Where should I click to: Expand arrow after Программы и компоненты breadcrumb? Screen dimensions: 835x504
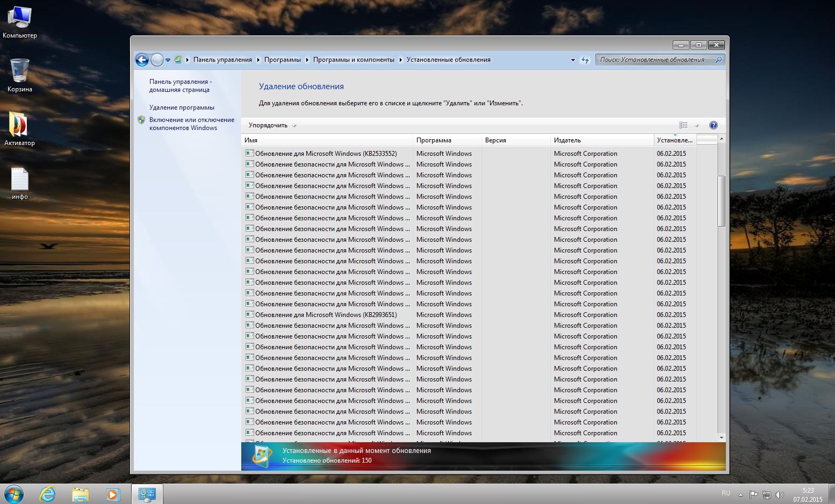[400, 60]
